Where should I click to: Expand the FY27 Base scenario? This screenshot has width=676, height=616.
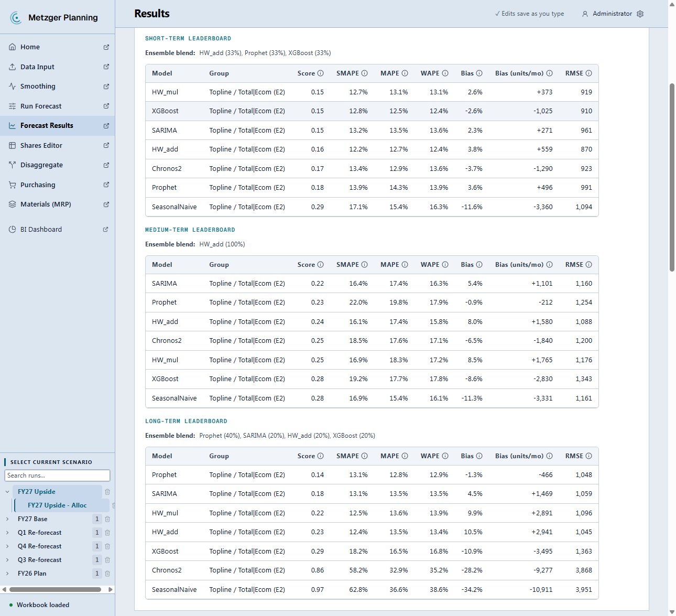(7, 519)
